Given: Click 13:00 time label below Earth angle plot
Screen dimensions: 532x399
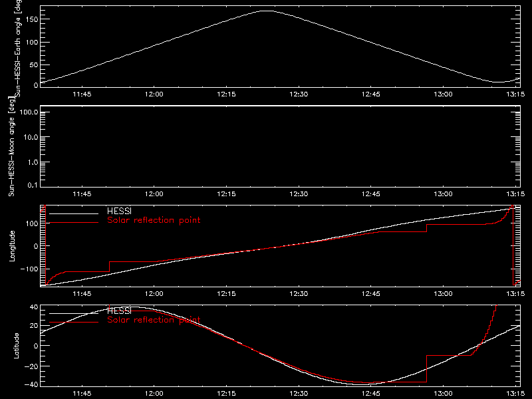Looking at the screenshot, I should click(x=443, y=94).
